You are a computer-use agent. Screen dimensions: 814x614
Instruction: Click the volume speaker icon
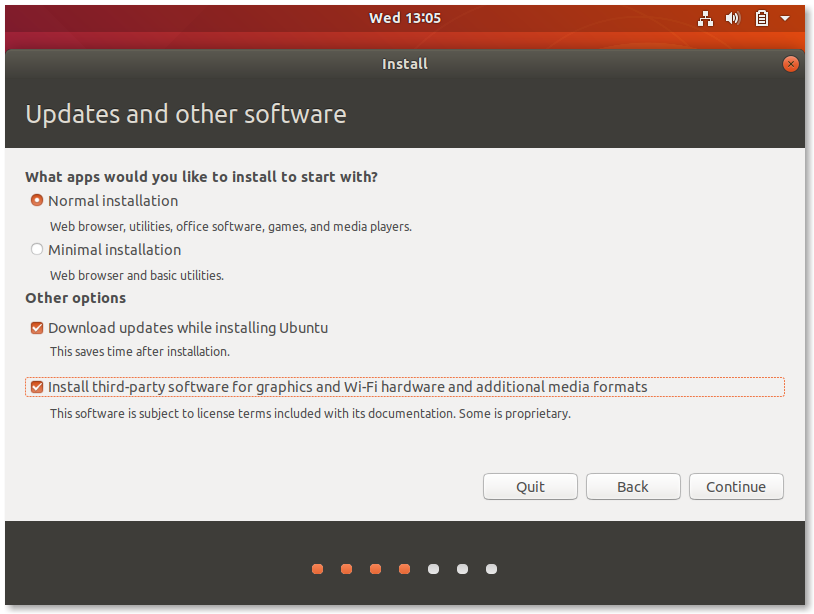[732, 19]
